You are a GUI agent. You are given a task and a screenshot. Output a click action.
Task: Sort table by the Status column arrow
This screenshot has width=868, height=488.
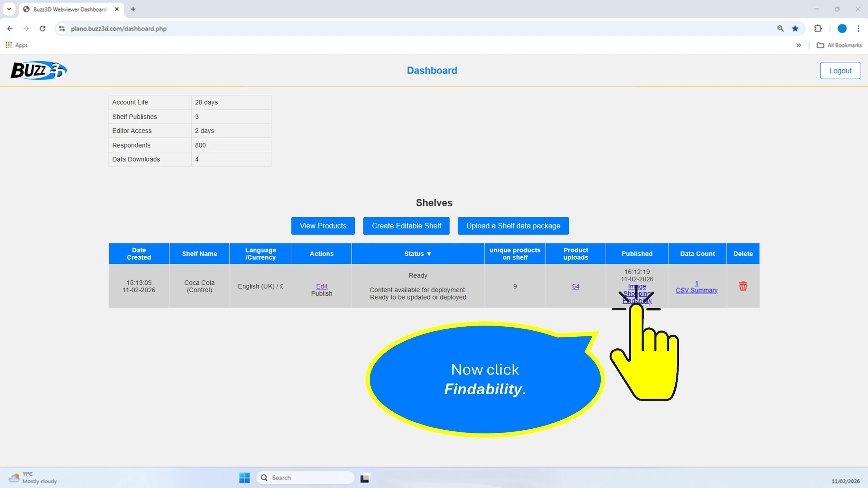tap(429, 254)
